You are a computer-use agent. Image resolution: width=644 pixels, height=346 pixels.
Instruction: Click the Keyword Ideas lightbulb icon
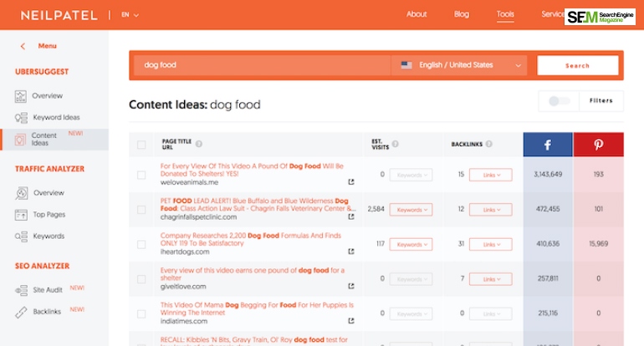[21, 118]
